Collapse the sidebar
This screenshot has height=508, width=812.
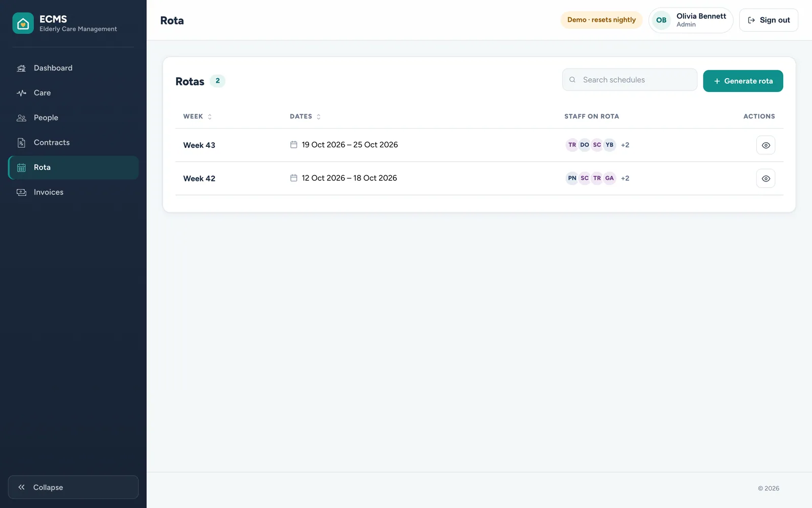pyautogui.click(x=73, y=487)
